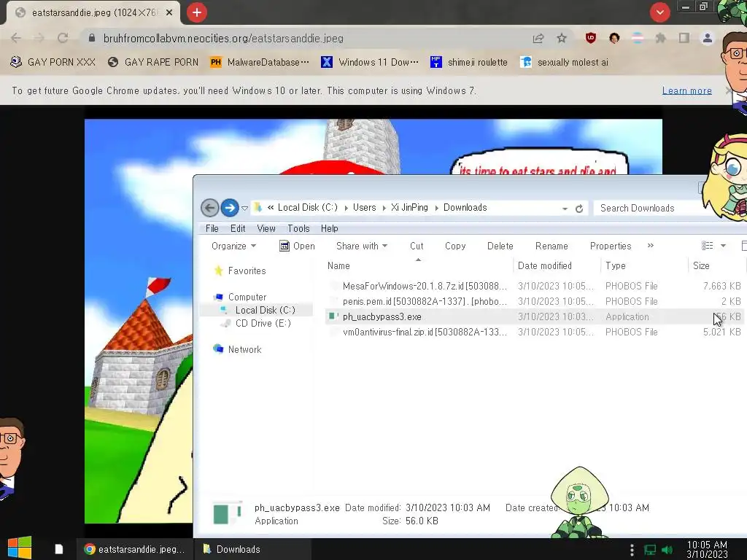Click Explorer's back navigation button
The image size is (747, 560).
click(x=209, y=208)
